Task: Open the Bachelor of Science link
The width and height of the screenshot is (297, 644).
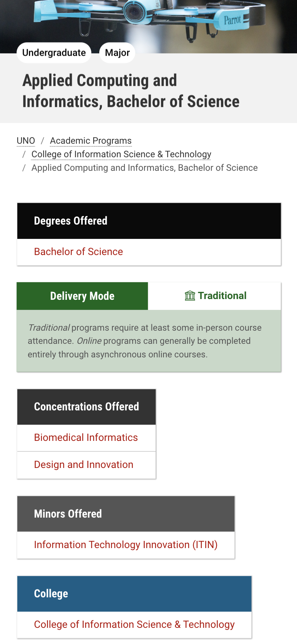Action: click(x=78, y=252)
